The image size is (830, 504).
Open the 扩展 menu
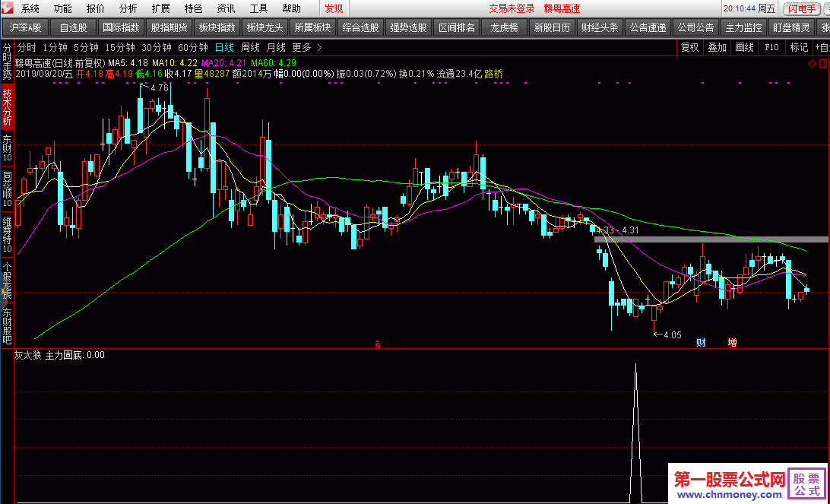161,8
